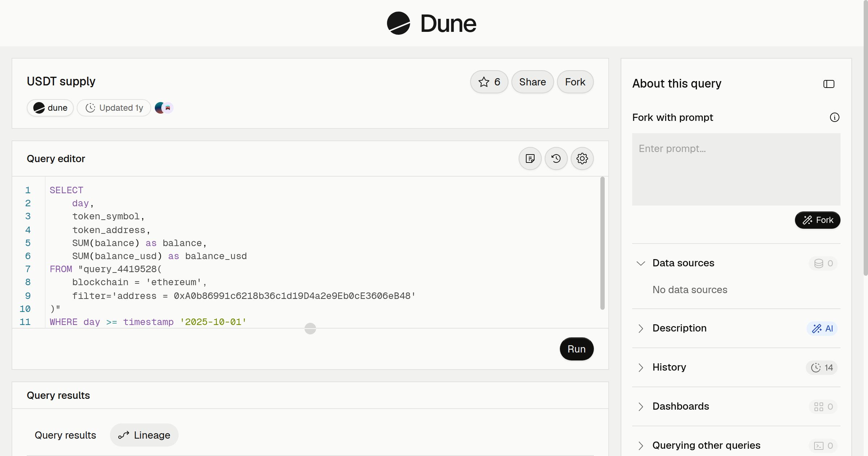Viewport: 868px width, 456px height.
Task: Click the Share button
Action: coord(532,82)
